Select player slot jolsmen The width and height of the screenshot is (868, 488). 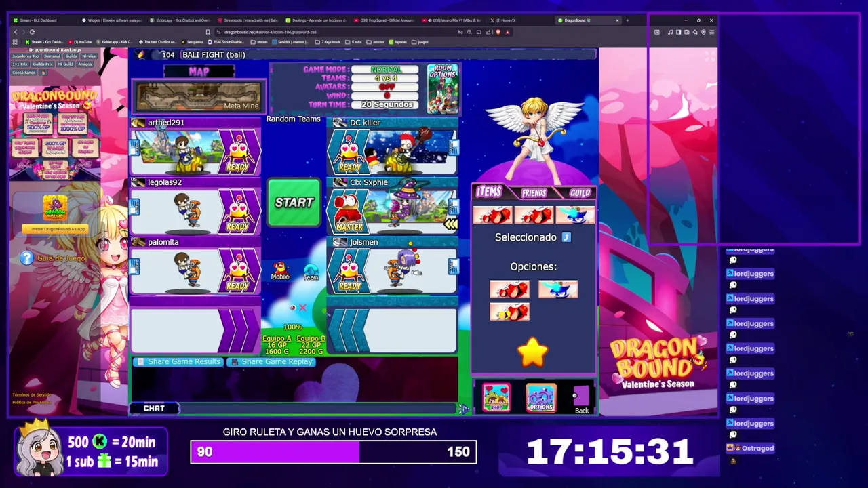[393, 266]
